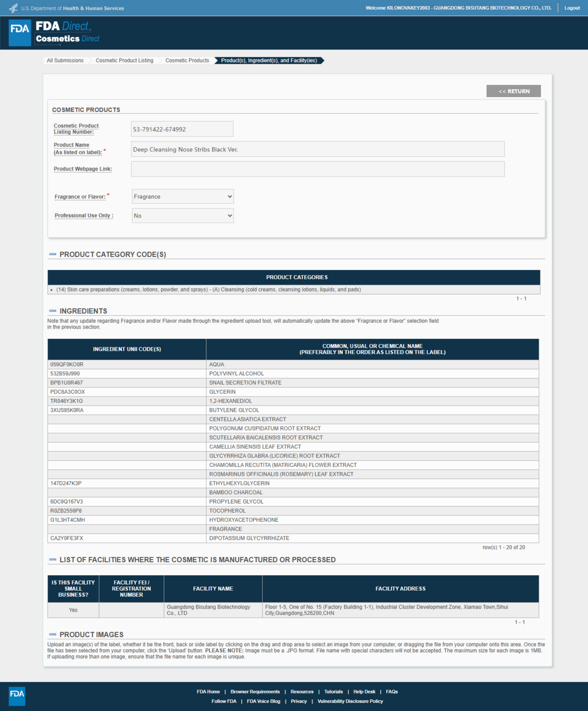Collapse the List of Facilities section
This screenshot has width=588, height=711.
[x=52, y=559]
